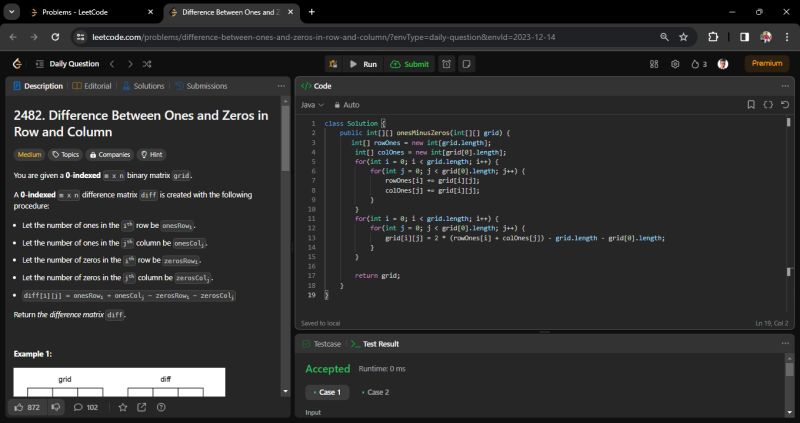Reset code to default icon
The height and width of the screenshot is (423, 800).
pos(785,105)
